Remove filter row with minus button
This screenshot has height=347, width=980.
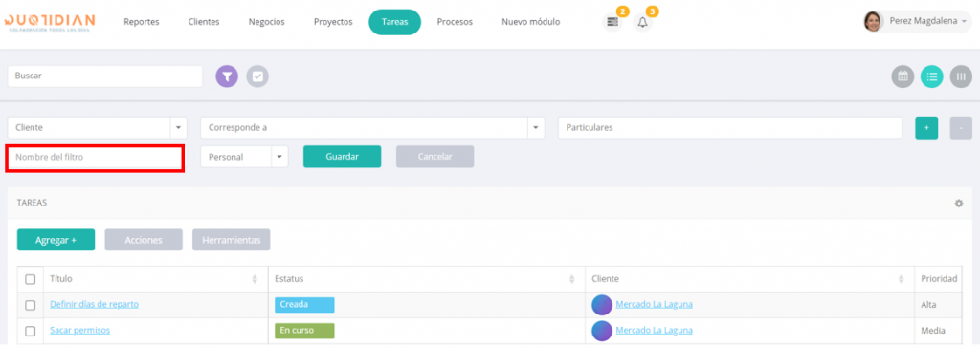coord(961,128)
